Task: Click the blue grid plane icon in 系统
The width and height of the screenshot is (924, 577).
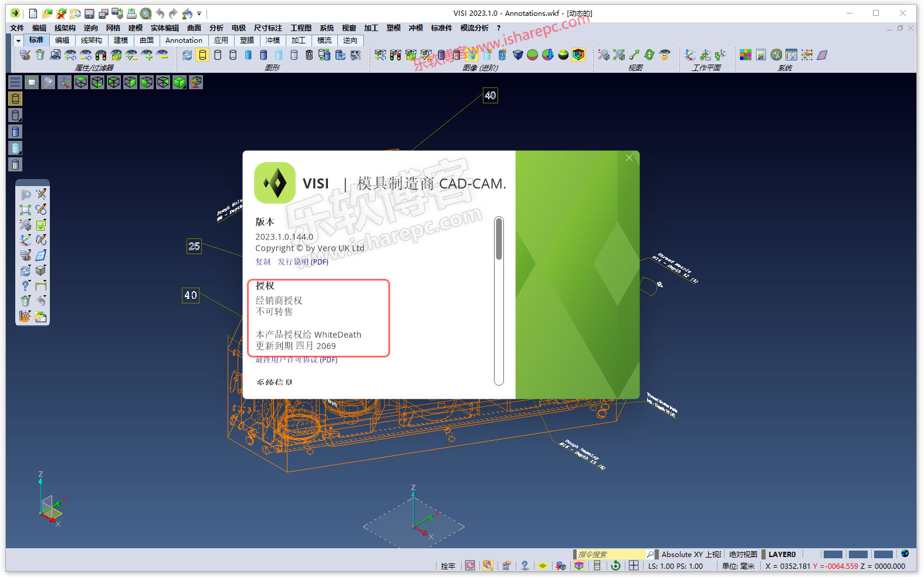Action: click(x=822, y=55)
